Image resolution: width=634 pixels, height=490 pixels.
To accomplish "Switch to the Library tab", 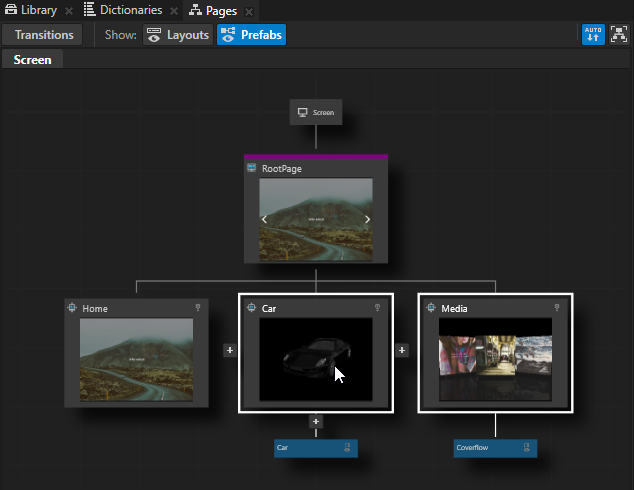I will [x=32, y=10].
